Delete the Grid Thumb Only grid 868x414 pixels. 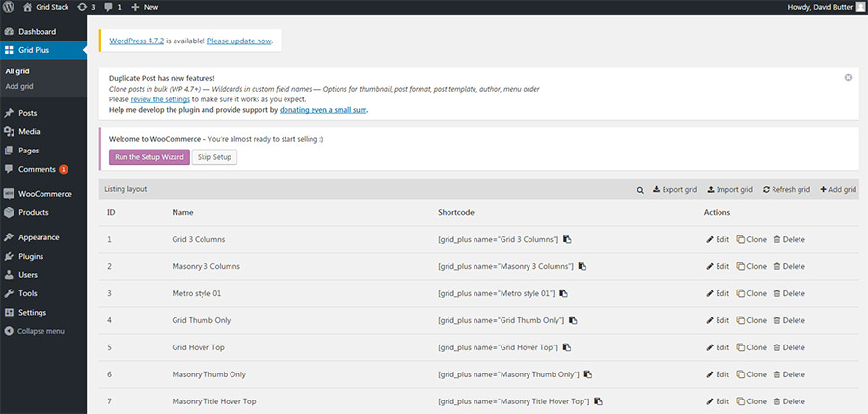tap(789, 320)
